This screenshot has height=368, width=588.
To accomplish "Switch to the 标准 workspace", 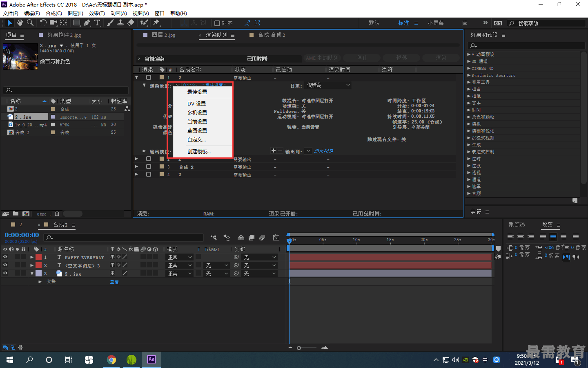I will coord(403,23).
